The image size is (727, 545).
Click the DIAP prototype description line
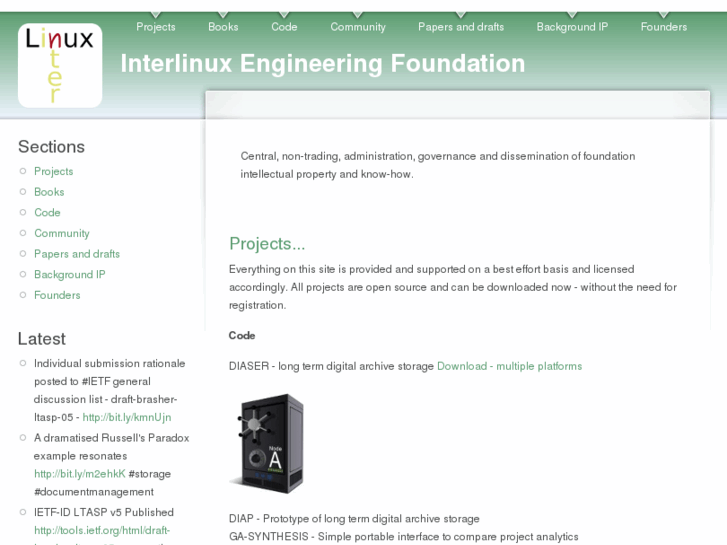(x=354, y=519)
